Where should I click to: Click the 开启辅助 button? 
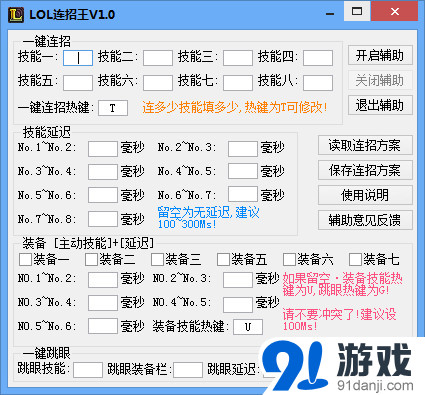click(x=380, y=55)
